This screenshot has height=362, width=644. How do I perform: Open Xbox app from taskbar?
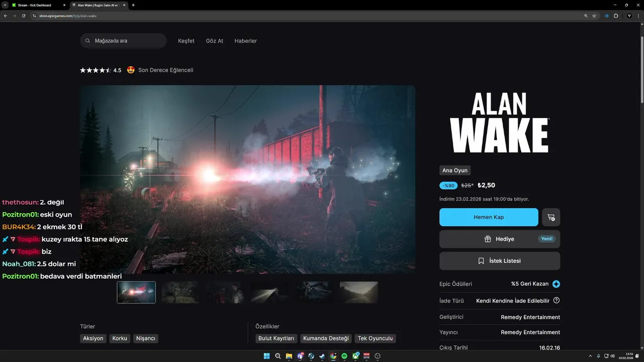coord(355,356)
